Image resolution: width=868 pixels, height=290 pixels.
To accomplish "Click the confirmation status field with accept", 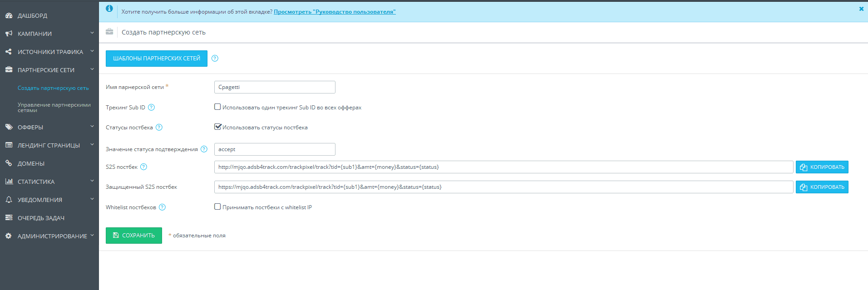I will point(275,149).
